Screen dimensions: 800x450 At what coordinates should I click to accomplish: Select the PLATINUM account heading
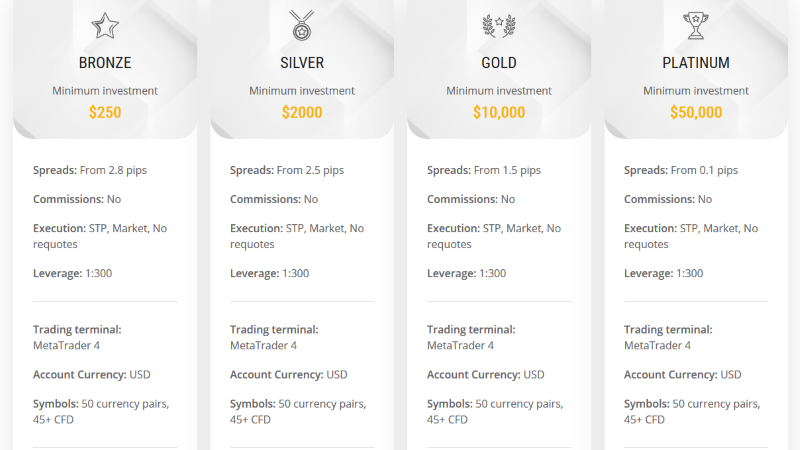point(696,63)
